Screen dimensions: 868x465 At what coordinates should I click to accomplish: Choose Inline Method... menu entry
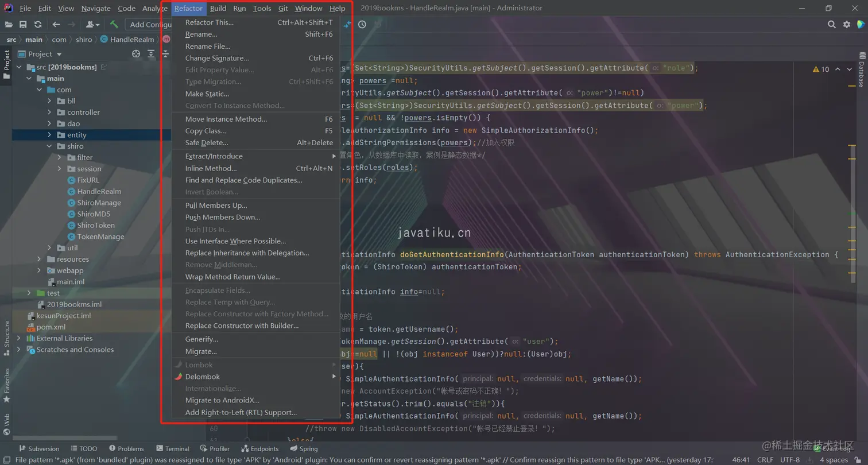coord(256,168)
